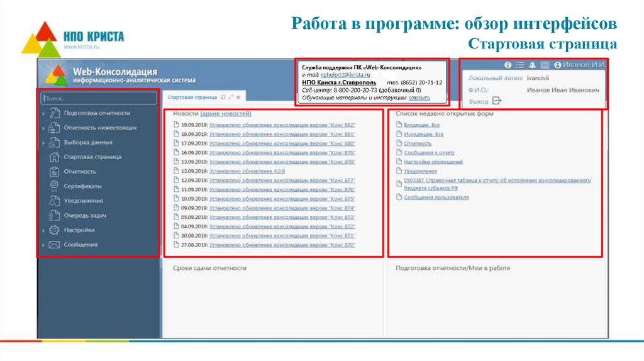This screenshot has width=644, height=361.
Task: Click the Поиск search field
Action: (x=99, y=98)
